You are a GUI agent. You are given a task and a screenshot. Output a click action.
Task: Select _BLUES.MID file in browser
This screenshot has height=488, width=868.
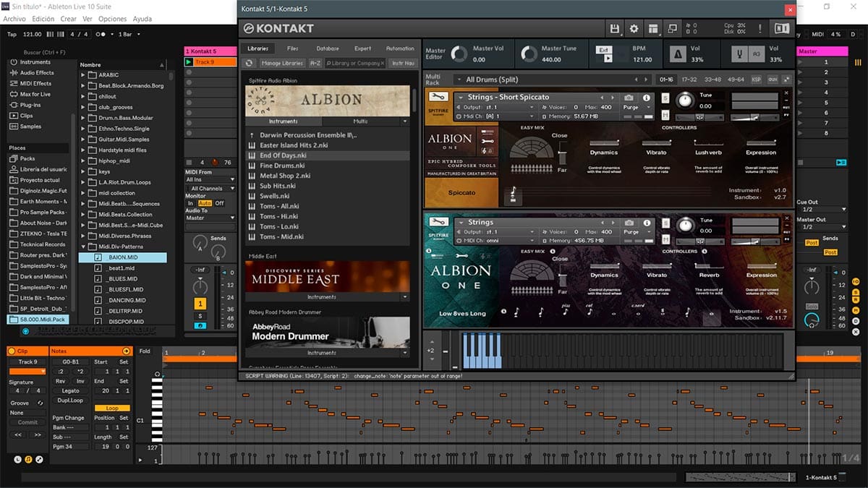[x=123, y=278]
